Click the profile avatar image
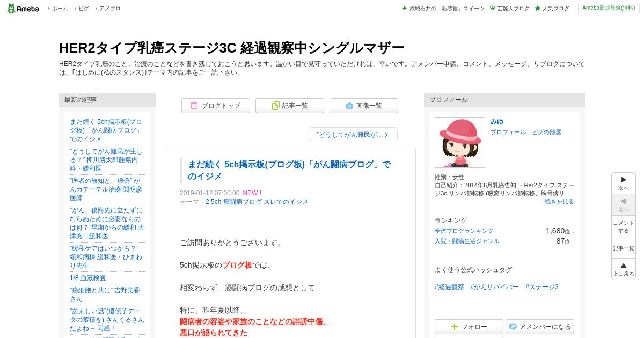Viewport: 644px width, 338px height. (460, 143)
